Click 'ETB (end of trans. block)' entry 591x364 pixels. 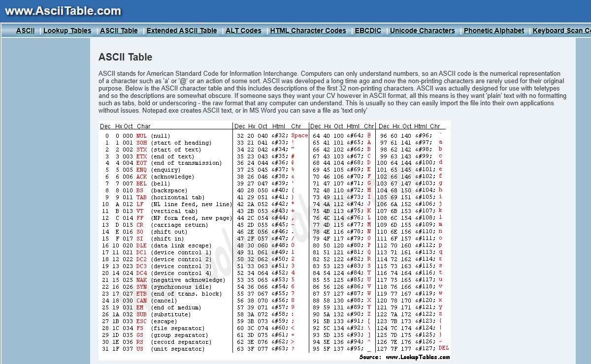[179, 294]
